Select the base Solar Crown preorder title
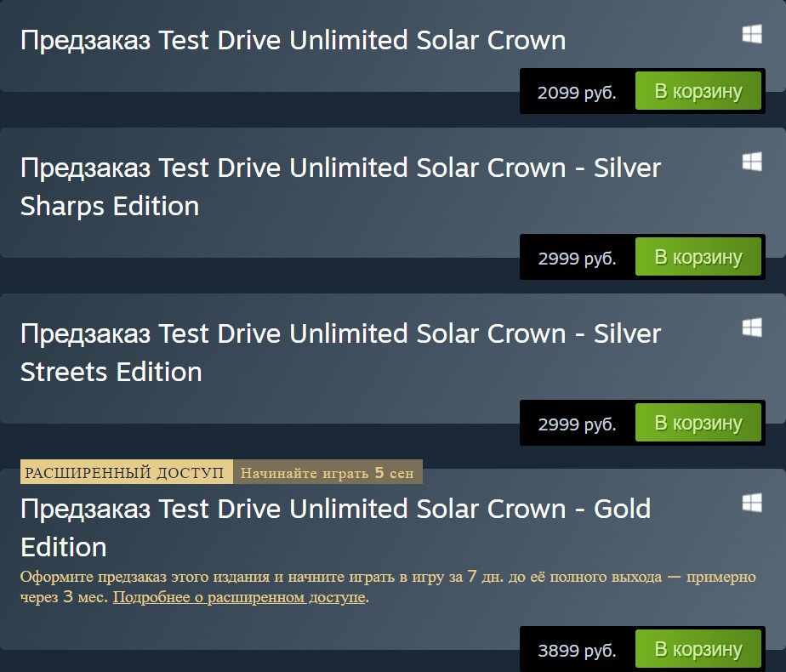 293,40
